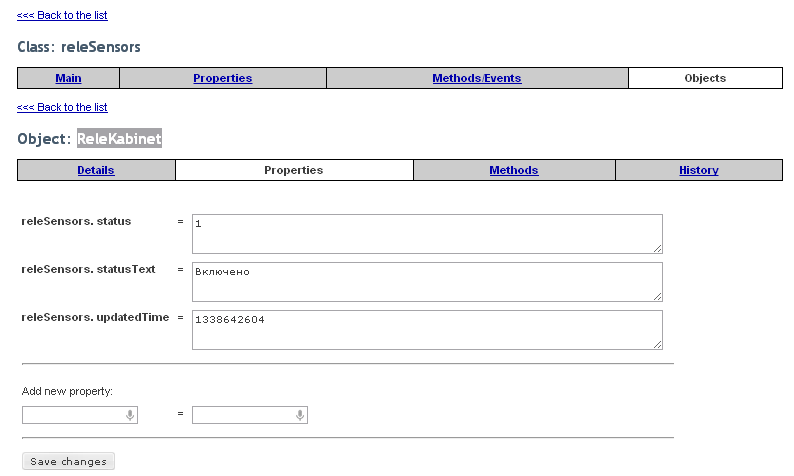794x476 pixels.
Task: Focus the releSensors.status value field
Action: pos(427,234)
